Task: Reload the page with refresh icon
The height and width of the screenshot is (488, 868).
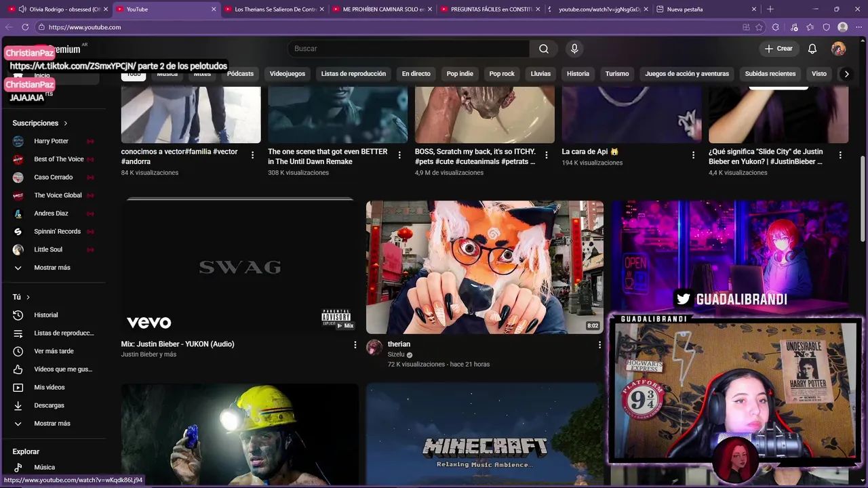Action: point(25,27)
